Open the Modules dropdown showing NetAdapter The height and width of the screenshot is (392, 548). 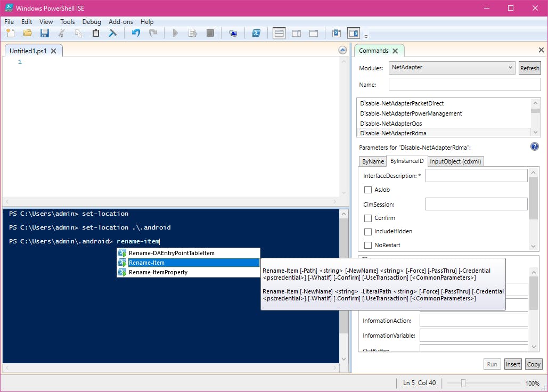point(452,68)
